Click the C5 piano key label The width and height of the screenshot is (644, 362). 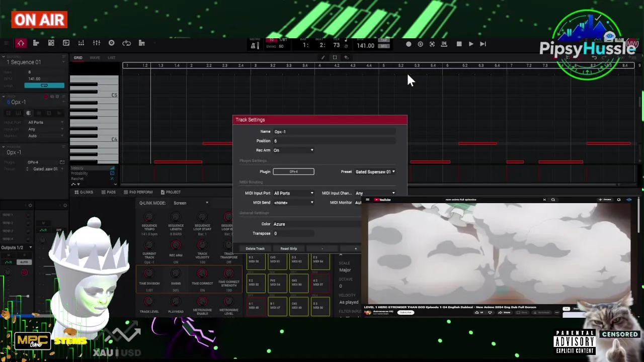[114, 95]
